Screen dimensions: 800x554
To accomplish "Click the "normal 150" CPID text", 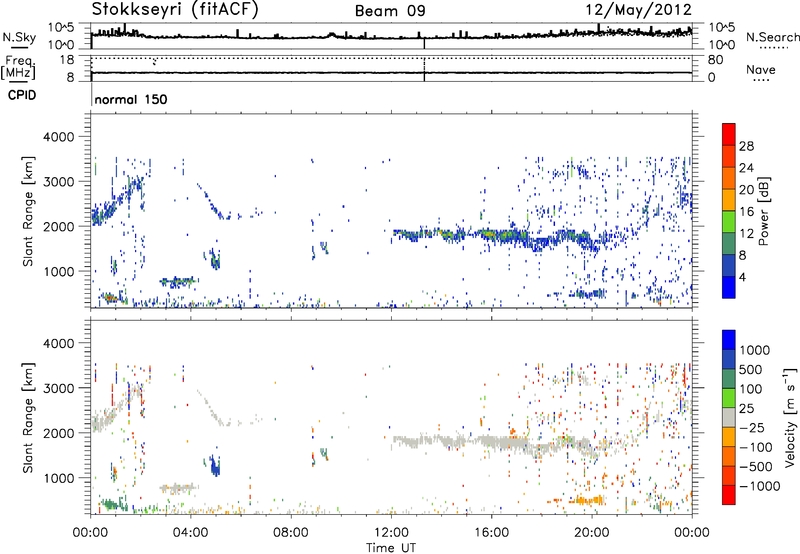I will (131, 99).
